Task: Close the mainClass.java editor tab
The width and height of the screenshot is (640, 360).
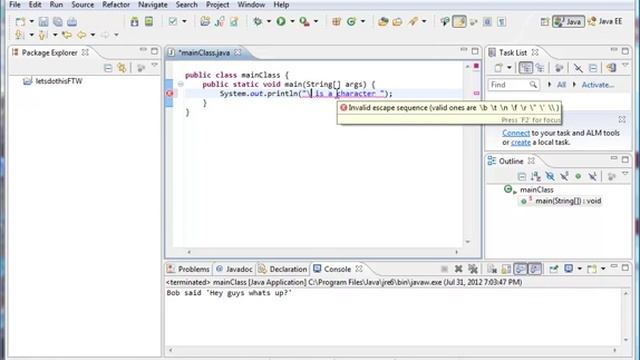Action: [x=238, y=53]
